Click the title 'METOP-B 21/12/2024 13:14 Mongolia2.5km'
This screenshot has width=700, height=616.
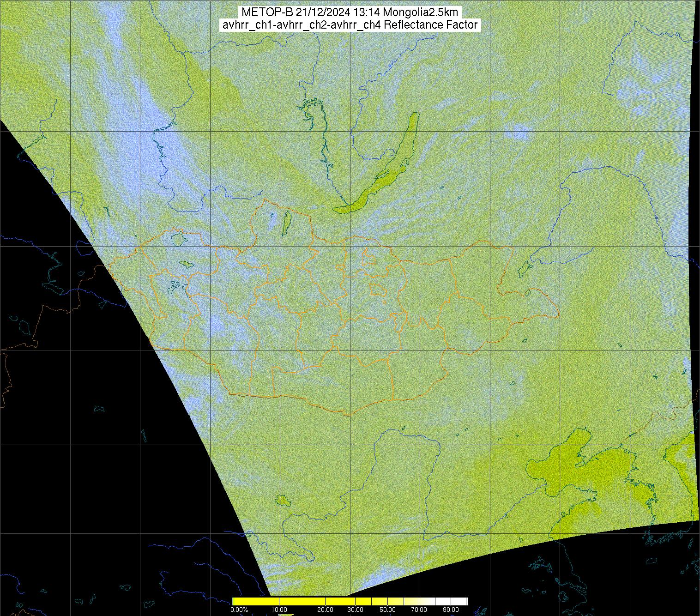[x=350, y=12]
